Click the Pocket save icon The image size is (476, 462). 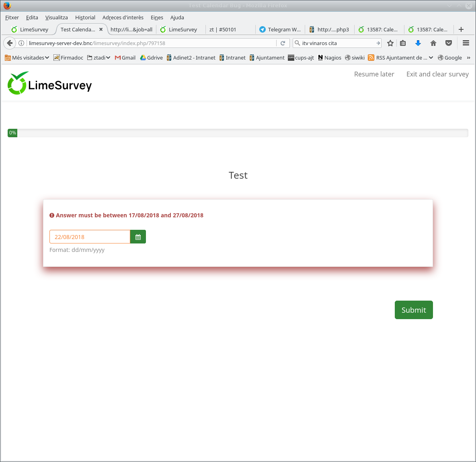pos(448,43)
